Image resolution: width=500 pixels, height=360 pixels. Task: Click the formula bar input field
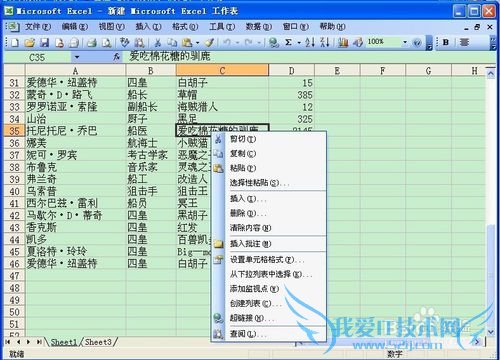click(x=310, y=57)
